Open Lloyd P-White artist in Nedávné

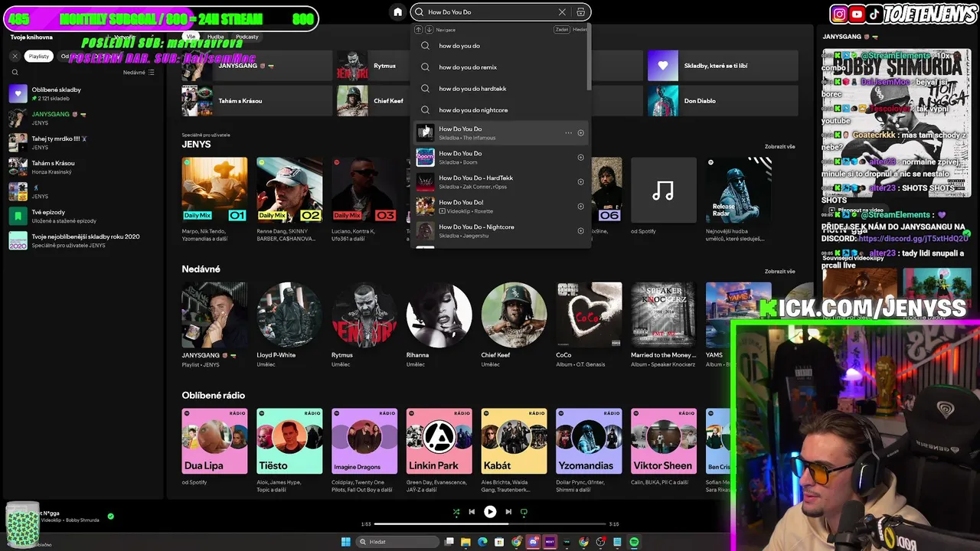289,315
